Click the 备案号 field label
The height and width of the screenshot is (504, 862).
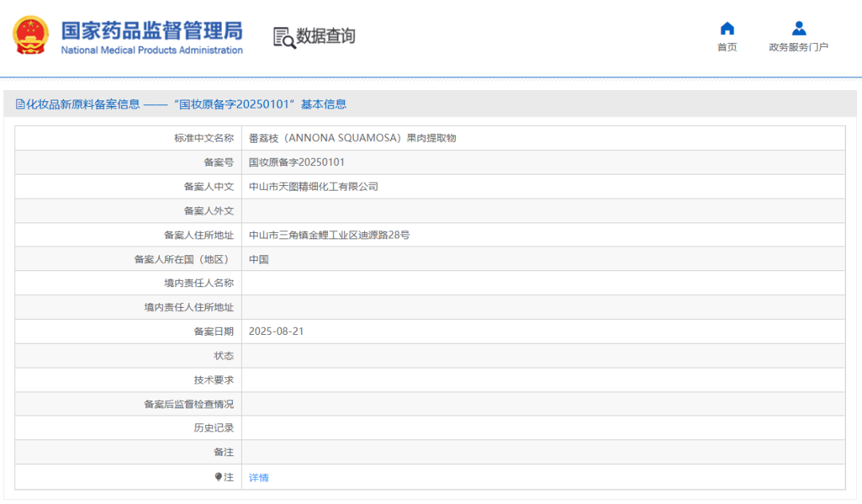tap(219, 163)
